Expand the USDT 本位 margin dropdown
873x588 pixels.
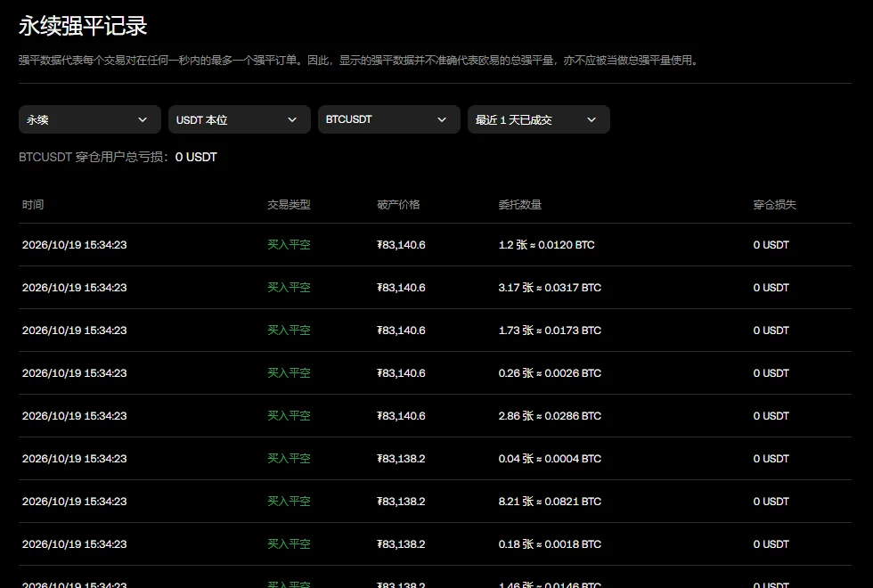[x=240, y=119]
